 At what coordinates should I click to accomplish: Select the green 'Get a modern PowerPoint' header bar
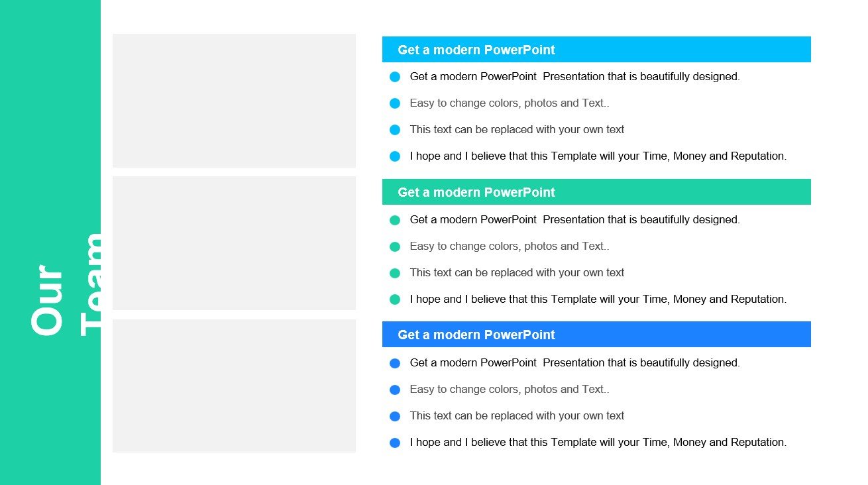(x=596, y=192)
